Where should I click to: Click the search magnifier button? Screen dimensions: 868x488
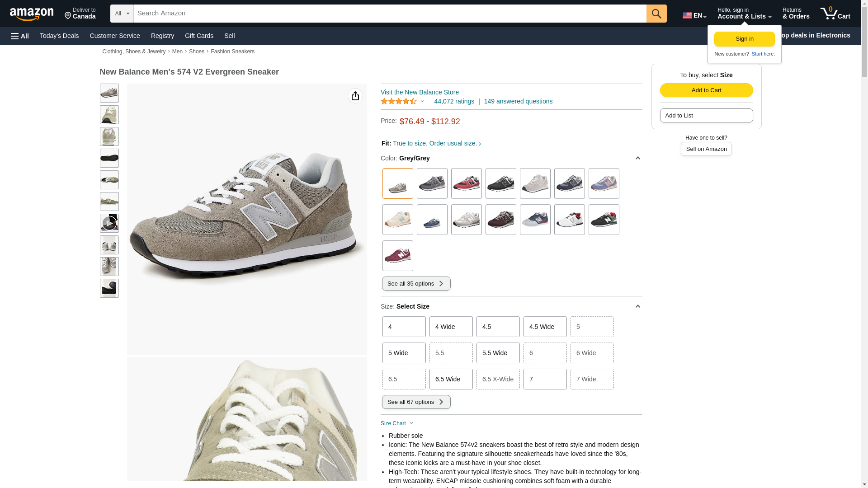tap(656, 14)
